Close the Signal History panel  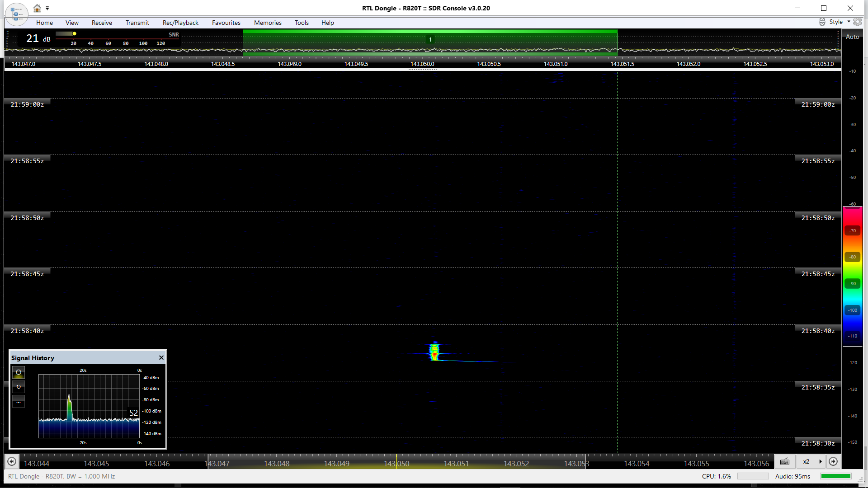(x=161, y=357)
